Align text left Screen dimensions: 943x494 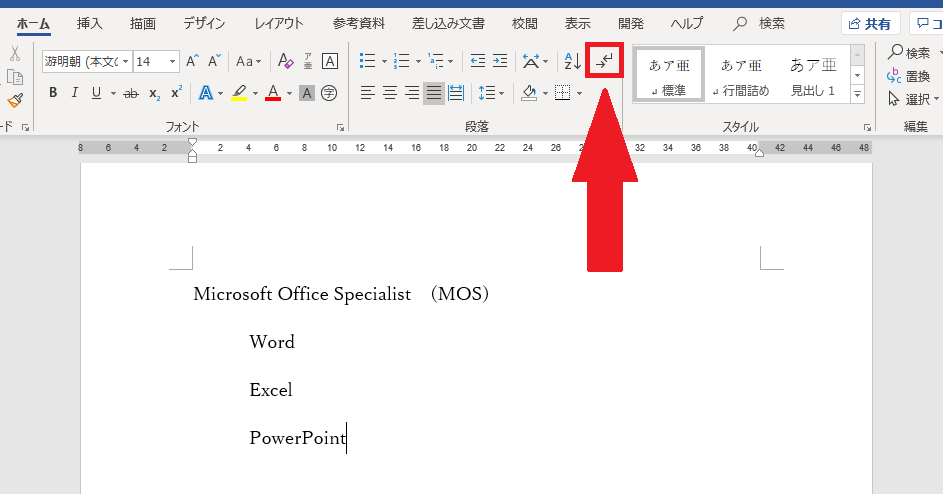[x=367, y=93]
